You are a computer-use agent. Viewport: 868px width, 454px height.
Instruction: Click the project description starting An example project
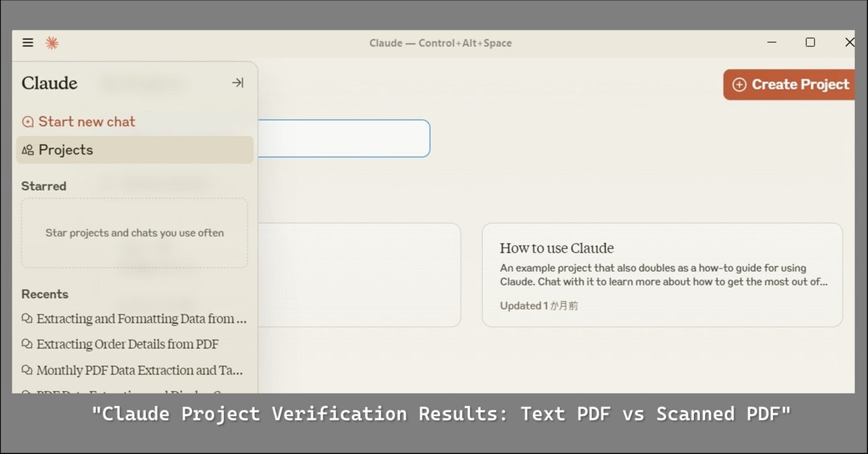point(664,275)
